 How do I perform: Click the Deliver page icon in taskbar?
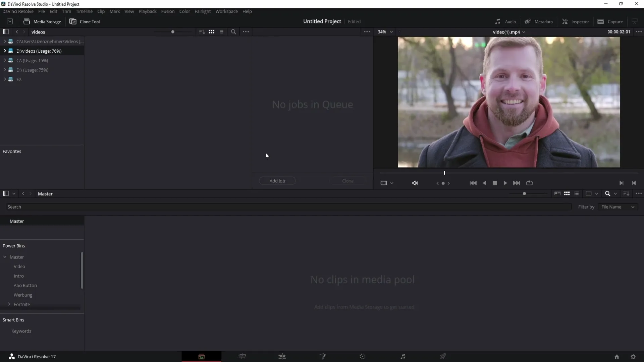443,356
